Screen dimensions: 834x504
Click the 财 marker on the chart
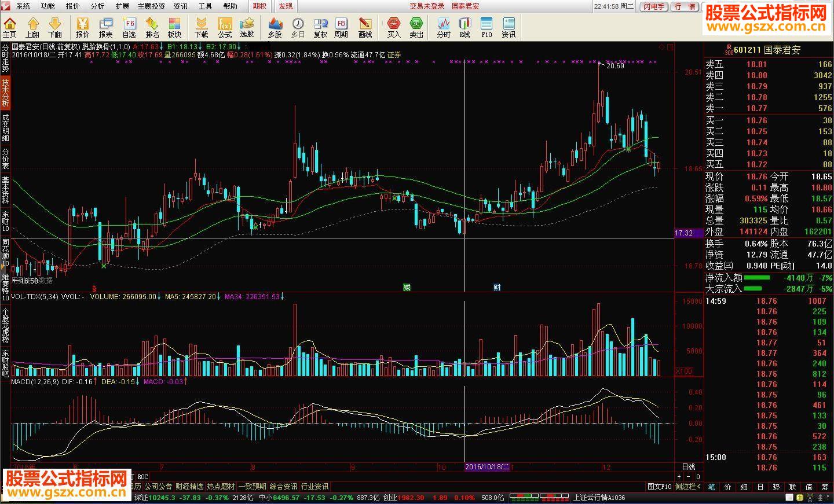(x=497, y=287)
